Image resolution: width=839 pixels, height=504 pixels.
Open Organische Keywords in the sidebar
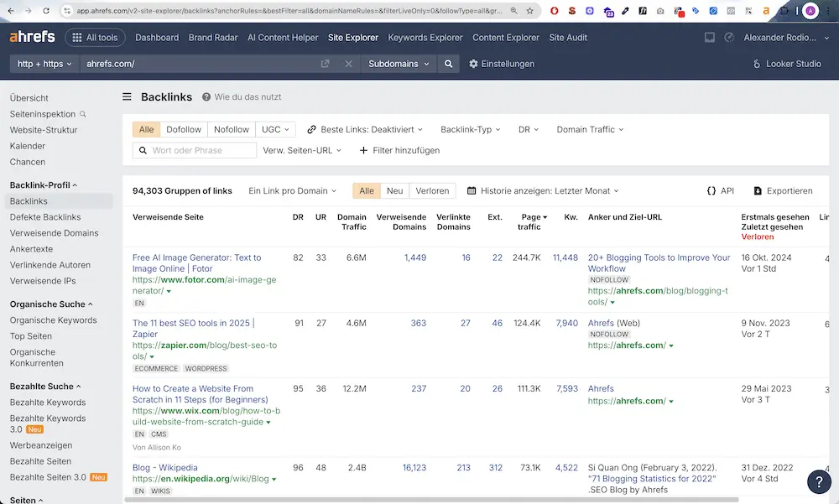coord(53,320)
